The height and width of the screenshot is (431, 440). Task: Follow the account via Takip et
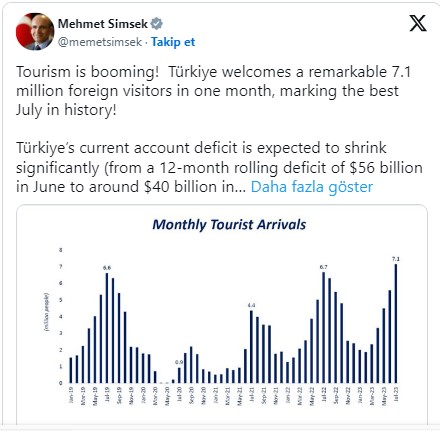173,42
